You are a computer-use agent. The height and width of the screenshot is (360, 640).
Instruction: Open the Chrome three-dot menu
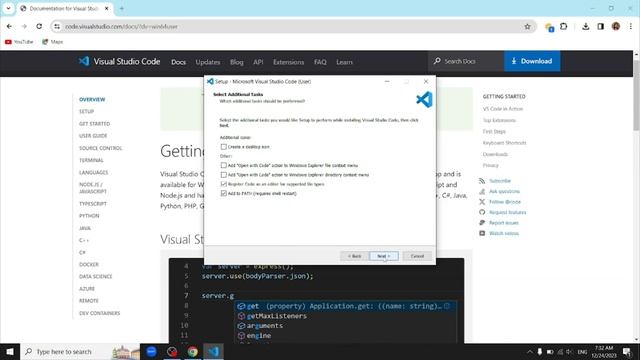coord(631,27)
